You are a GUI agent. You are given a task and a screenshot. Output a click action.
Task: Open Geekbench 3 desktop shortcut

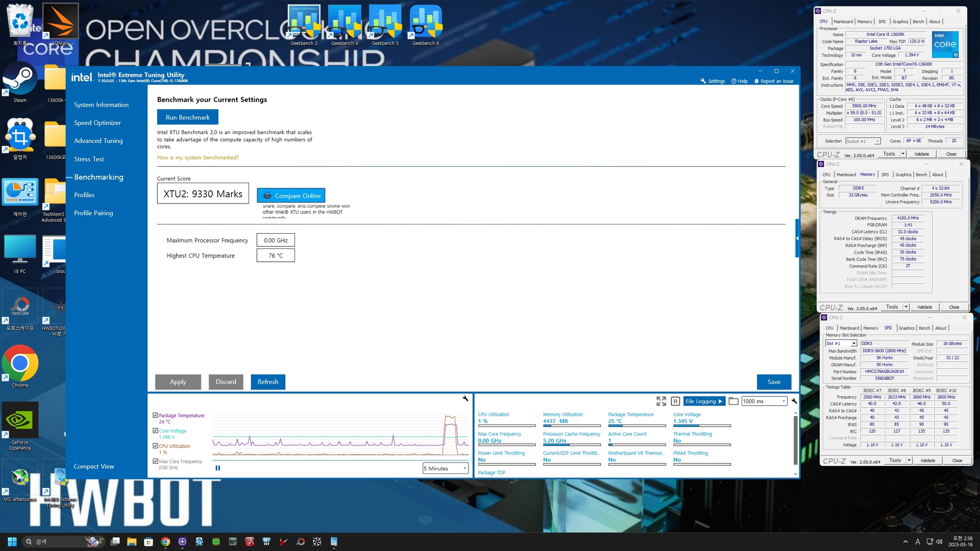coord(304,25)
